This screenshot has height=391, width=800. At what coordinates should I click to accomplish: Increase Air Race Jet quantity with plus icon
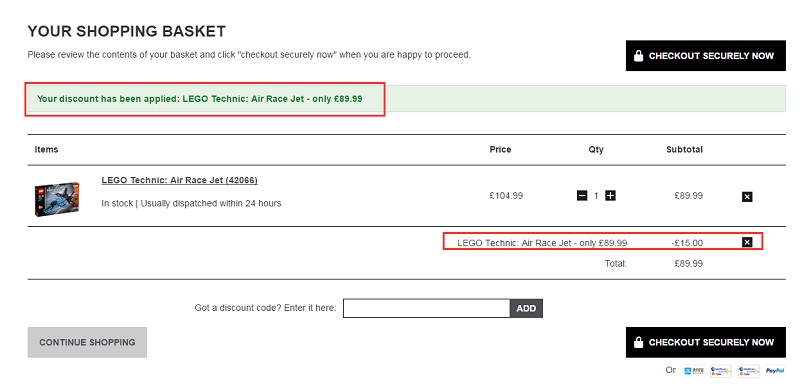point(610,196)
